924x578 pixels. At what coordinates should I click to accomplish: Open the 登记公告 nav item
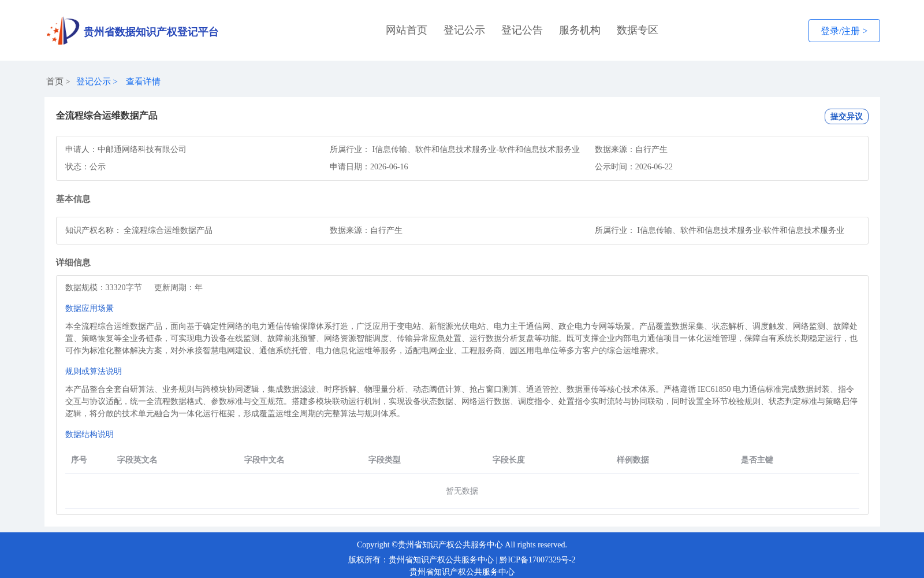522,30
